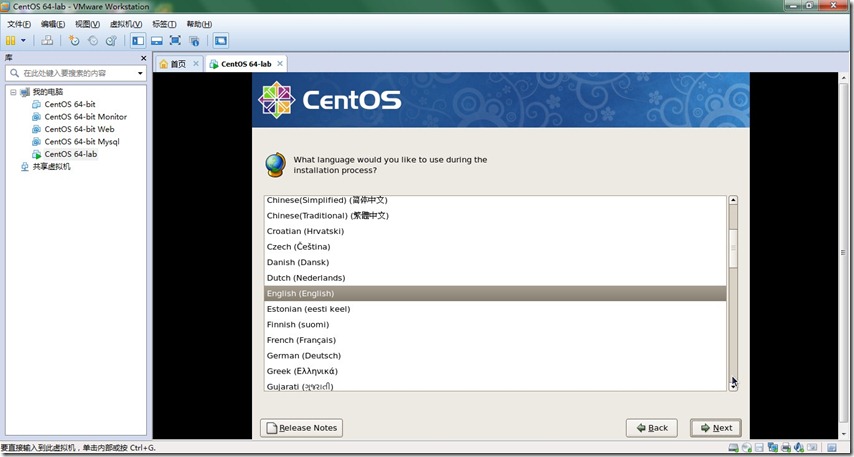Open the Release Notes button
This screenshot has height=457, width=854.
(x=301, y=428)
